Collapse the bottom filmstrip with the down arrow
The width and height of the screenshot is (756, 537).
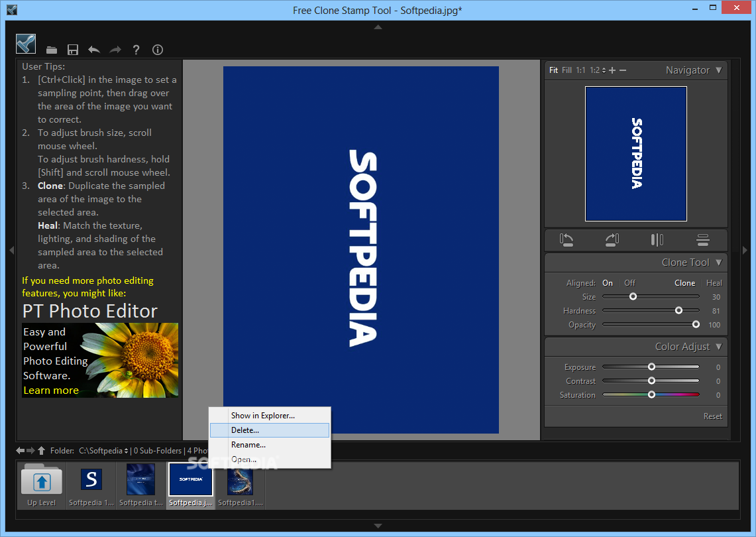pyautogui.click(x=378, y=526)
